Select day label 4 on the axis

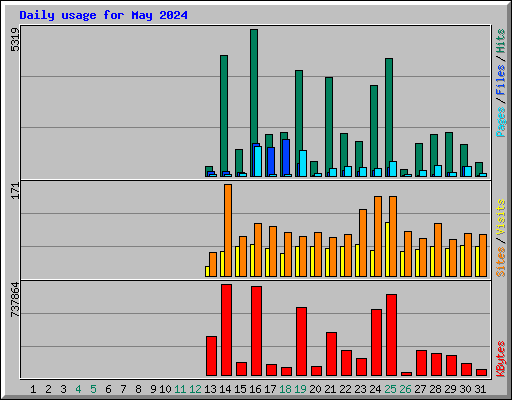(78, 389)
